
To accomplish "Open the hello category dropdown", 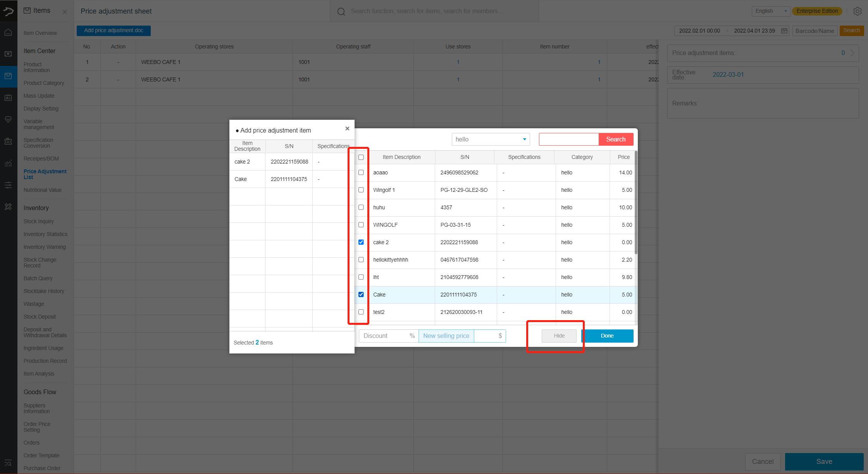I will pyautogui.click(x=491, y=139).
